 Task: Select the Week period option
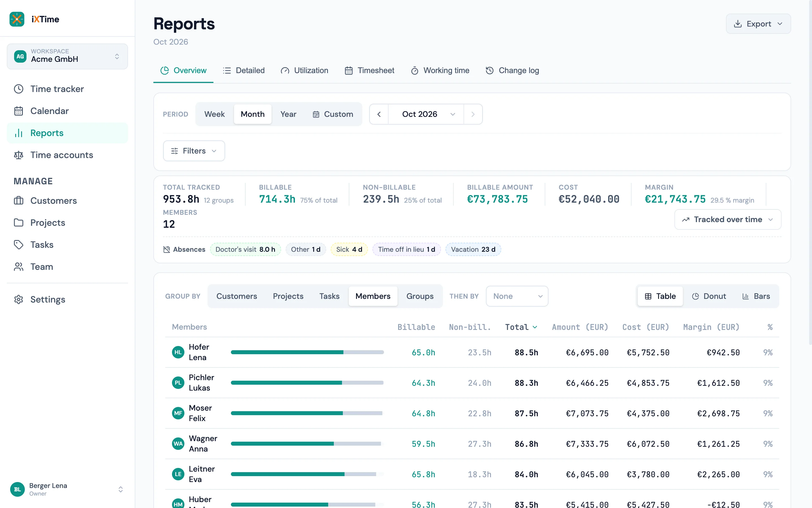pos(214,114)
